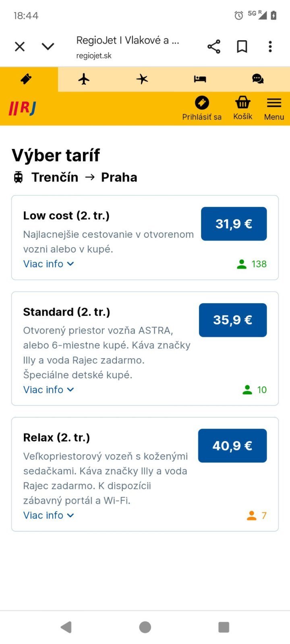The width and height of the screenshot is (290, 644).
Task: Select the 35,9 € Standard fare
Action: 232,320
